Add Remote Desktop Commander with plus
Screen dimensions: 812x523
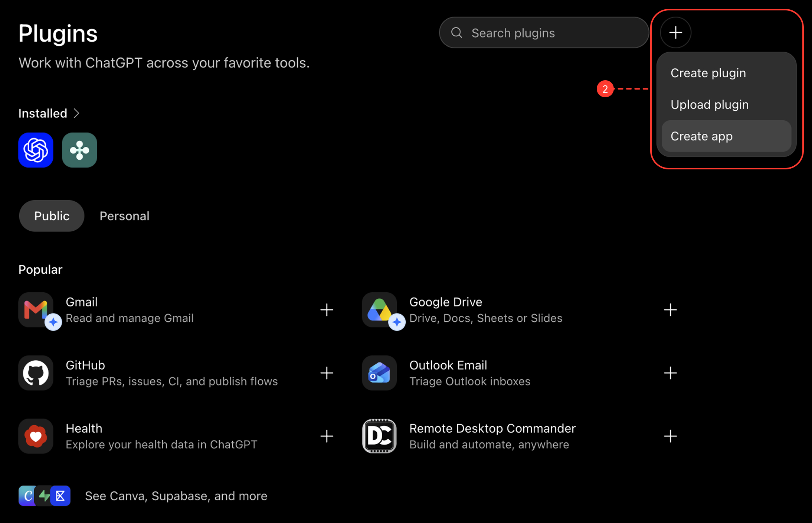point(670,436)
